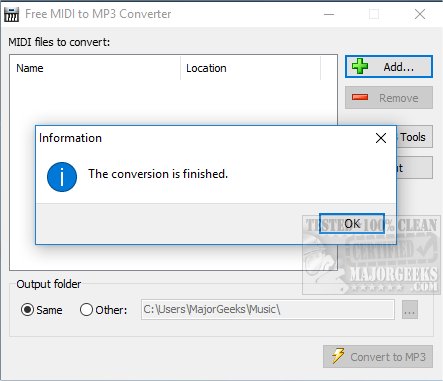Click OK in the Information dialog
The image size is (443, 381).
click(352, 224)
